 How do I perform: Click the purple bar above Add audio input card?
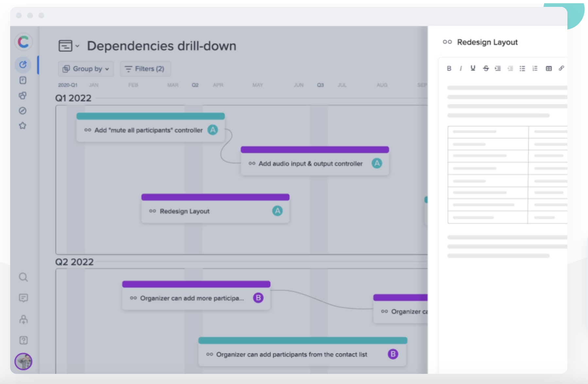click(315, 149)
